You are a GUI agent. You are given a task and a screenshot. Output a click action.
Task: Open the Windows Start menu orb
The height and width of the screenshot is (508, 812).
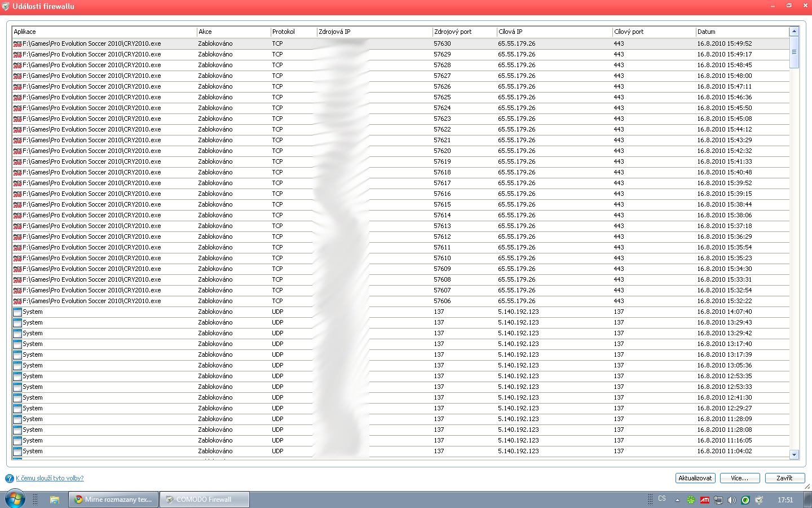(x=15, y=500)
